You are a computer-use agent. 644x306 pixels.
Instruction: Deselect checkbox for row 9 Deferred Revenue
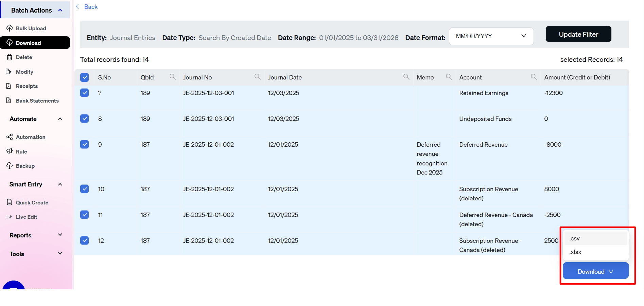tap(84, 144)
